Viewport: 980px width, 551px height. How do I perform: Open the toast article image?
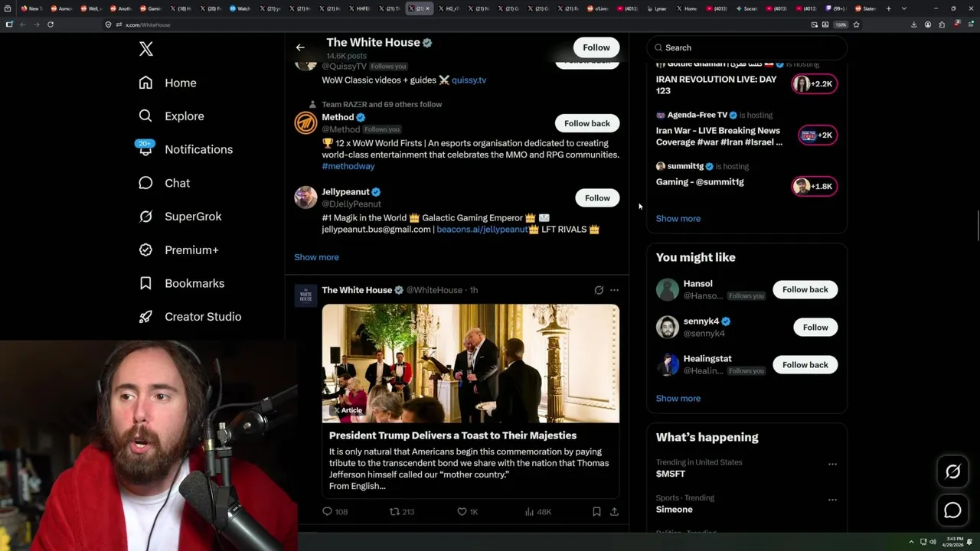[470, 364]
